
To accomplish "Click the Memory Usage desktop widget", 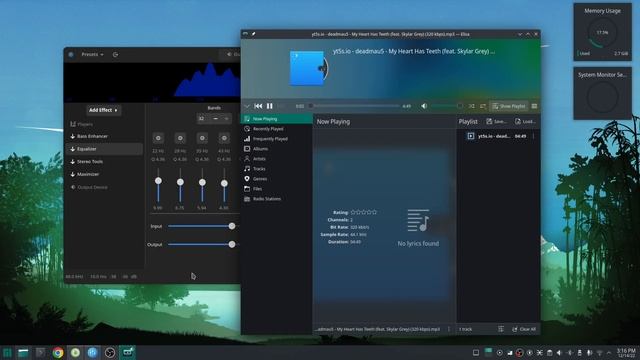I will click(602, 32).
